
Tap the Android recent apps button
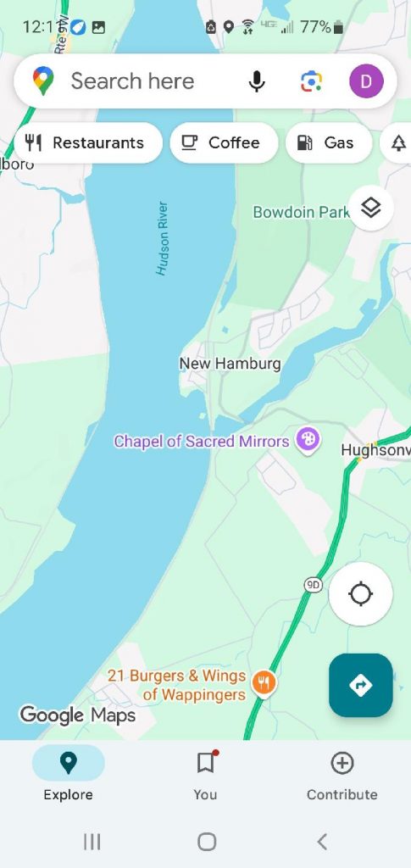pyautogui.click(x=92, y=842)
